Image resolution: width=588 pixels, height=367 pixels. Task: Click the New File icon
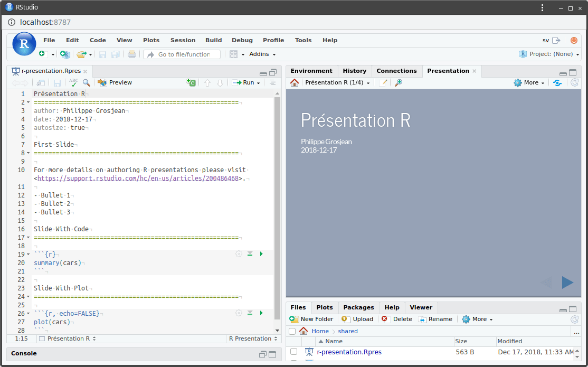pyautogui.click(x=42, y=54)
